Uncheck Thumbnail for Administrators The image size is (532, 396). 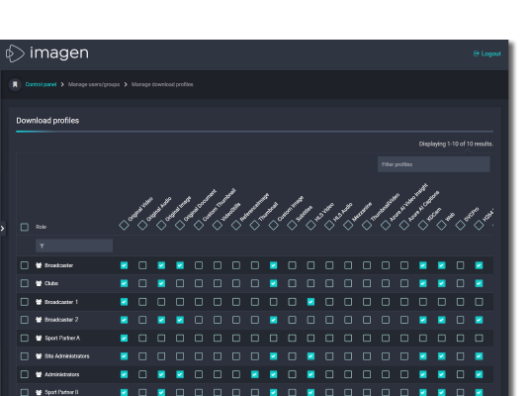[x=254, y=374]
